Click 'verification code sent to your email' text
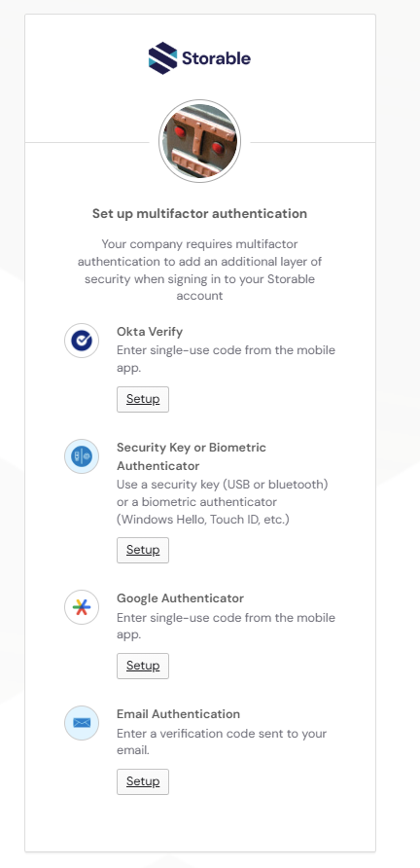 tap(222, 741)
